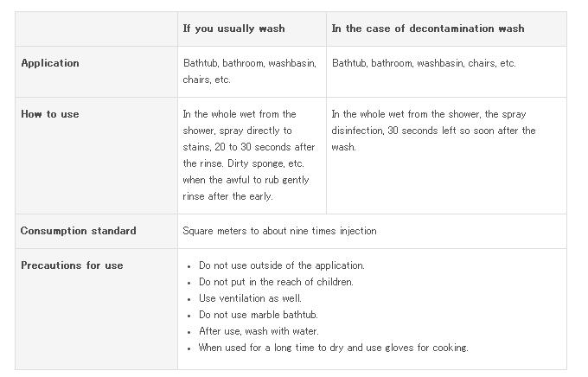Click the empty top-left header cell

[x=96, y=29]
